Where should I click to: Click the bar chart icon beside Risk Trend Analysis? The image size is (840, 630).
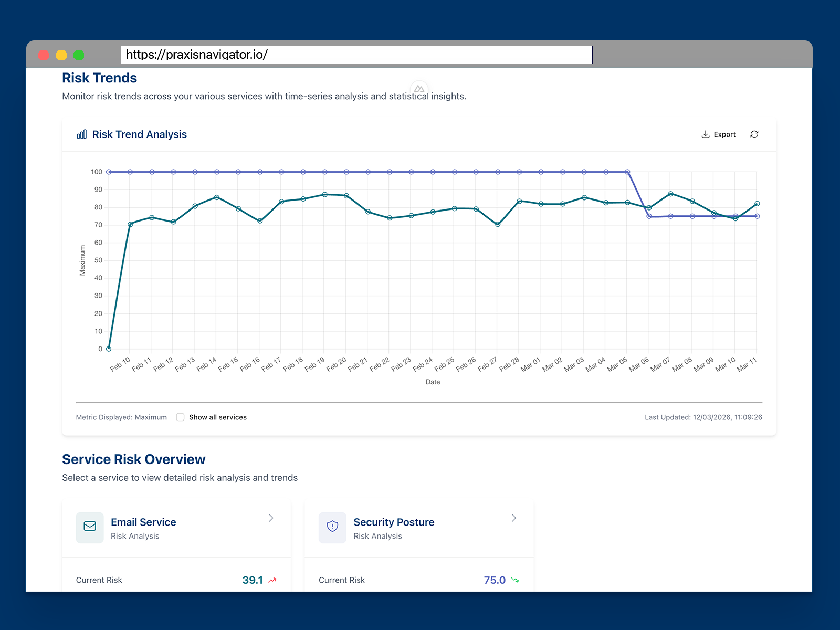[x=81, y=134]
